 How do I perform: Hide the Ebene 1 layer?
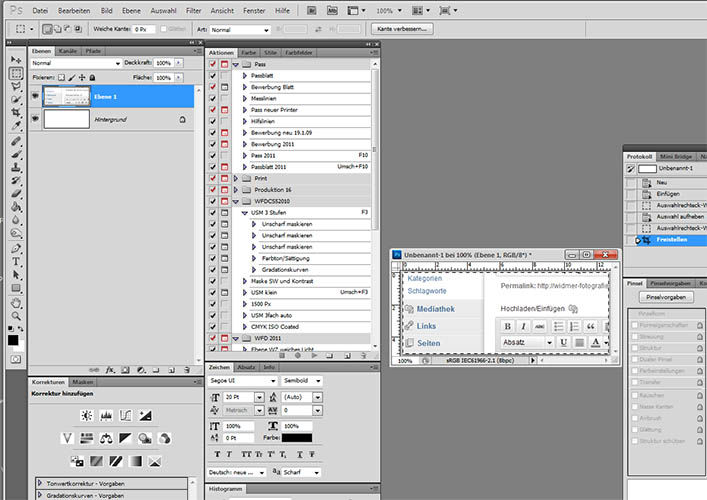(x=37, y=96)
